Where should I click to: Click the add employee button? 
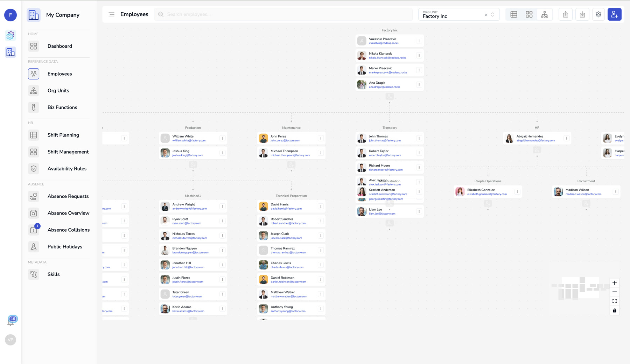tap(614, 14)
